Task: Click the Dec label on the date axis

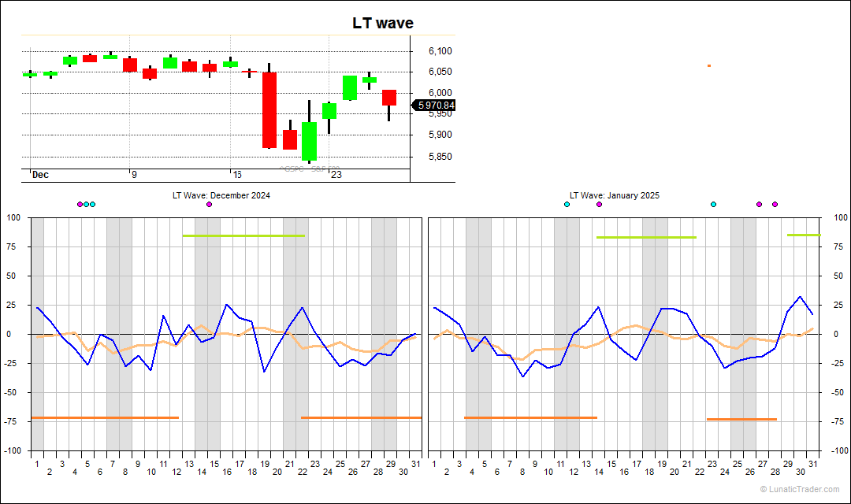Action: point(38,174)
